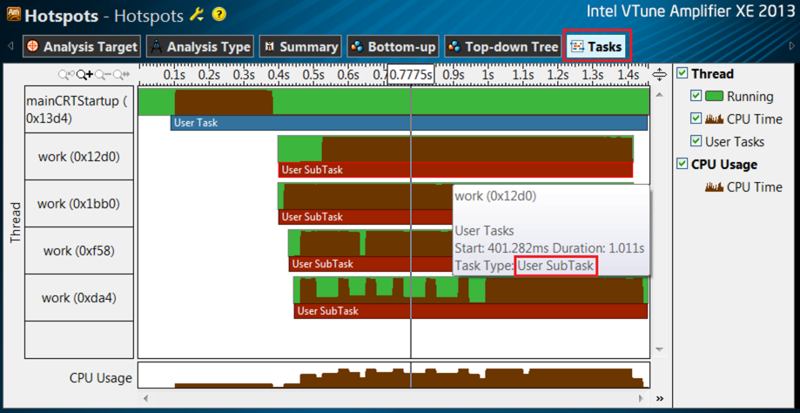Click the zoom out magnifier icon

(x=103, y=75)
